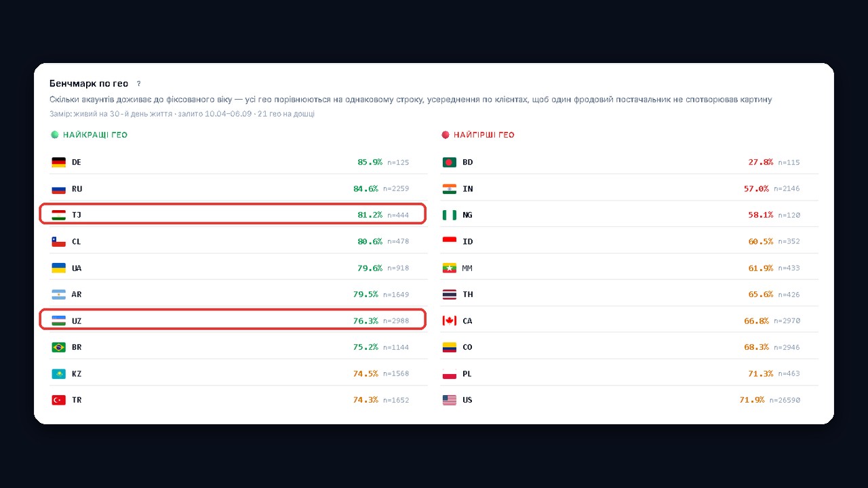Click the n=2970 sample count for CA
The width and height of the screenshot is (868, 488).
point(787,321)
